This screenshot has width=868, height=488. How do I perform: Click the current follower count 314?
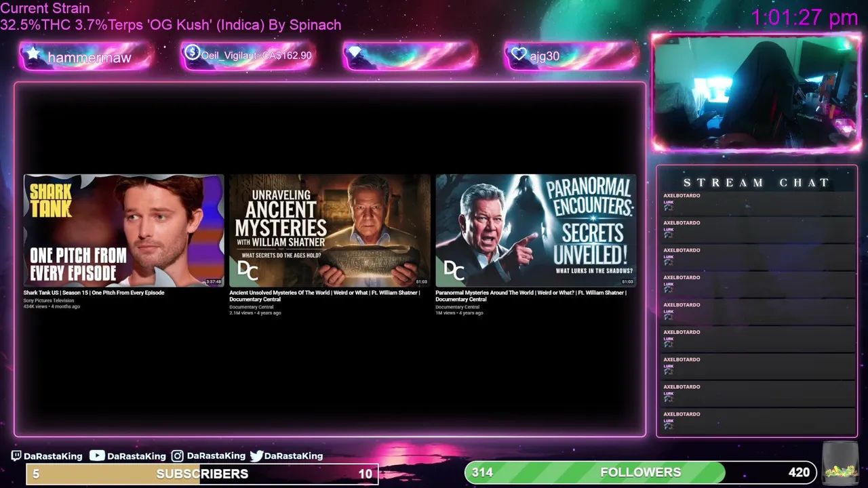tap(482, 472)
